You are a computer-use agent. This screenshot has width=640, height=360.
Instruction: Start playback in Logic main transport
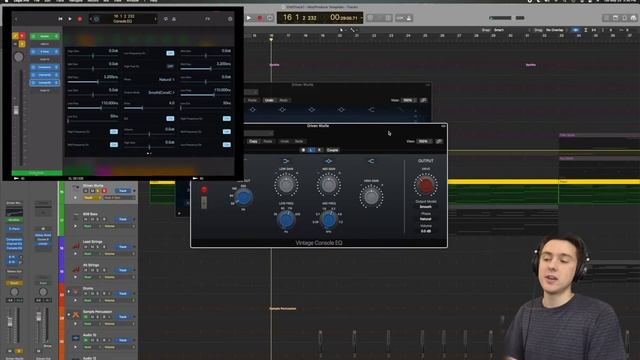[249, 18]
